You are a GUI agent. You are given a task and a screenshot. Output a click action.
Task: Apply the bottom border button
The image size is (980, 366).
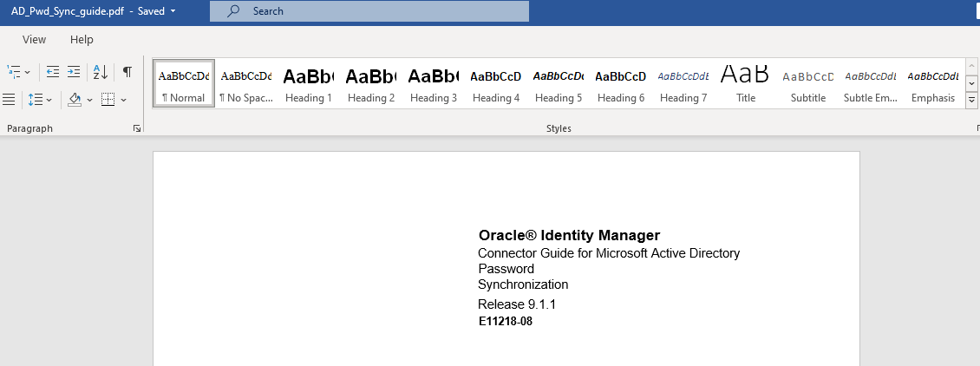(108, 99)
